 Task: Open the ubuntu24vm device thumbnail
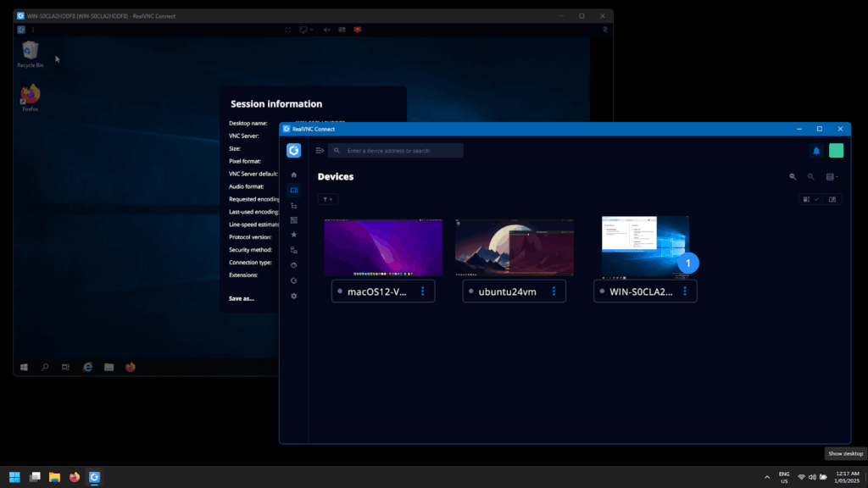point(515,247)
